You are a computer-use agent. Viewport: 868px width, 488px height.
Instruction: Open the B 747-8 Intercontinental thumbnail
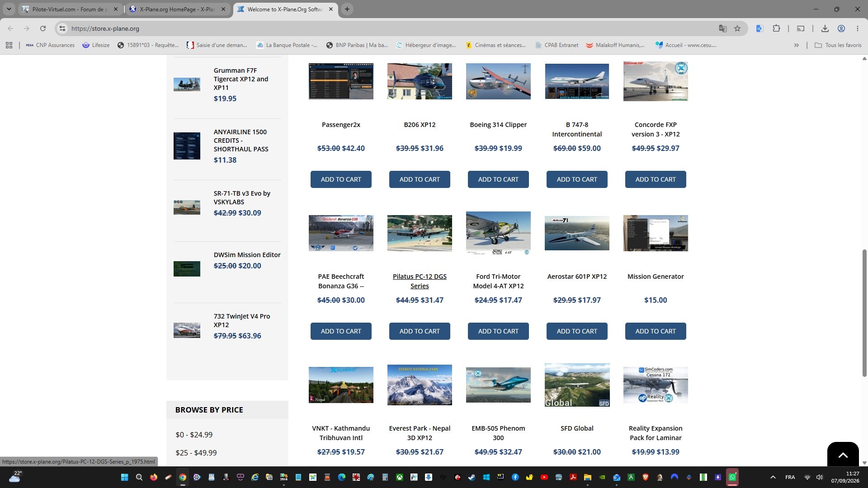pos(577,81)
